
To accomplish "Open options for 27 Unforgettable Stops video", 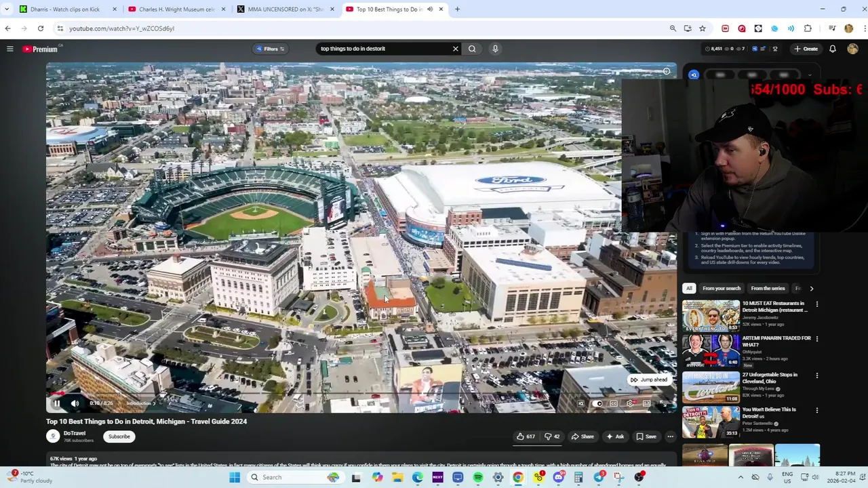I will (x=816, y=375).
